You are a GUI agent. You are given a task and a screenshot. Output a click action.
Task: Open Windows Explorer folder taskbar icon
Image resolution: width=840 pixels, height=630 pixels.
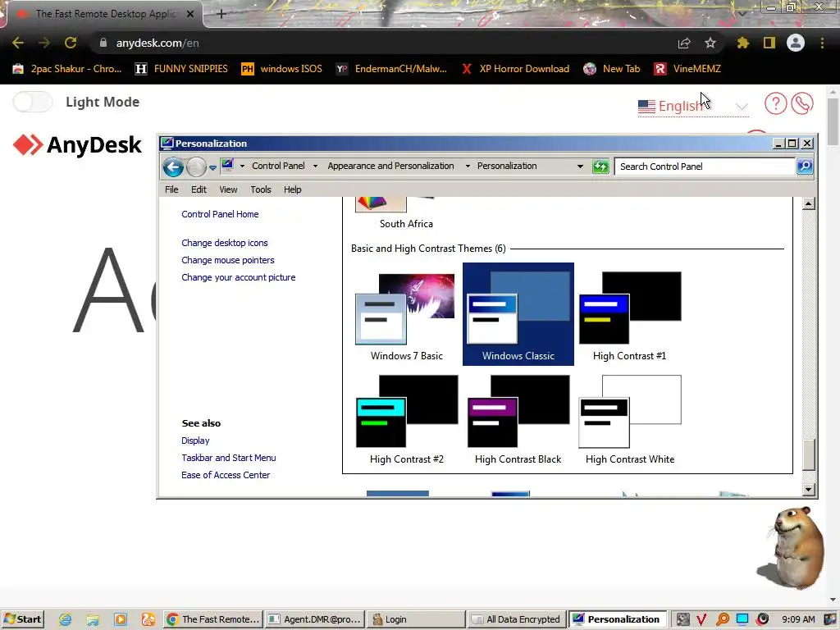tap(93, 619)
